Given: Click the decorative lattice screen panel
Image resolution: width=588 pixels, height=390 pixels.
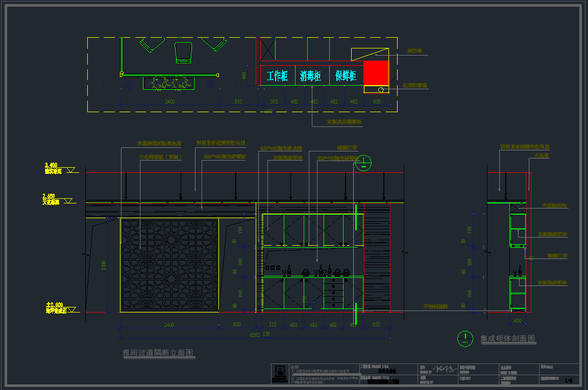Looking at the screenshot, I should (x=169, y=265).
